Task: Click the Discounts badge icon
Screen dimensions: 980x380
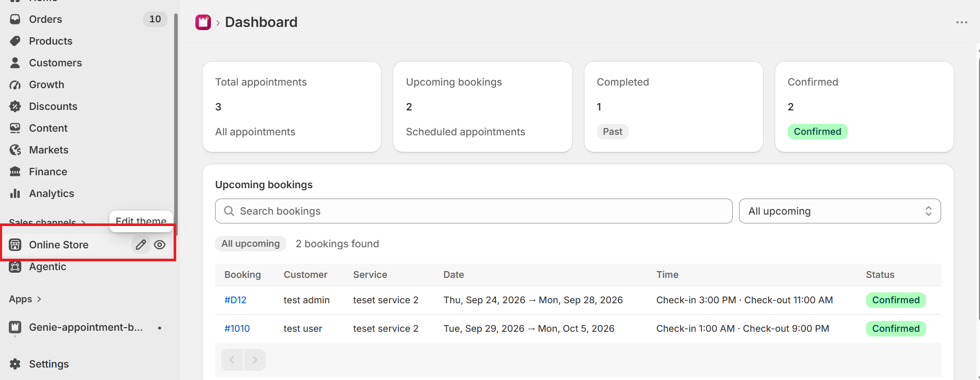Action: click(x=15, y=106)
